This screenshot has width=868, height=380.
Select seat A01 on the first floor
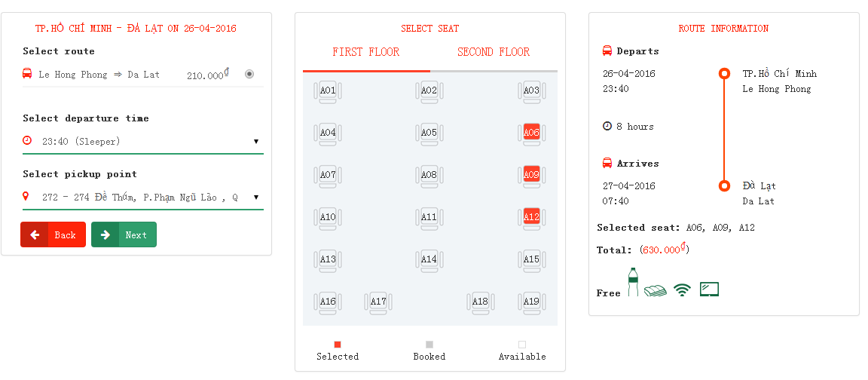click(x=328, y=91)
